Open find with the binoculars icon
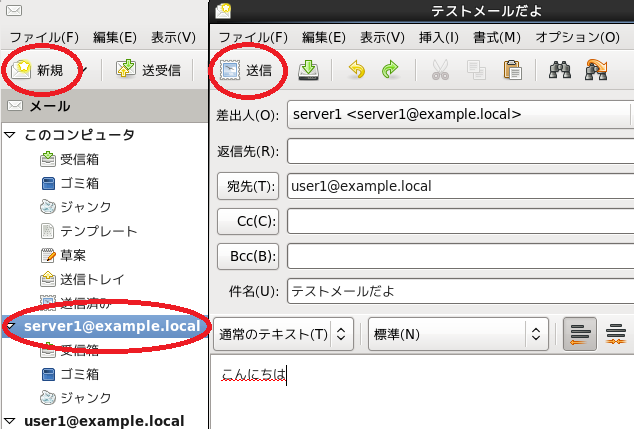The image size is (634, 429). [x=560, y=70]
